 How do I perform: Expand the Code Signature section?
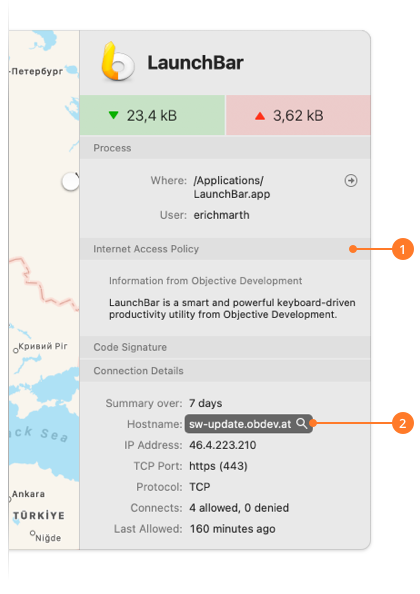pos(225,347)
